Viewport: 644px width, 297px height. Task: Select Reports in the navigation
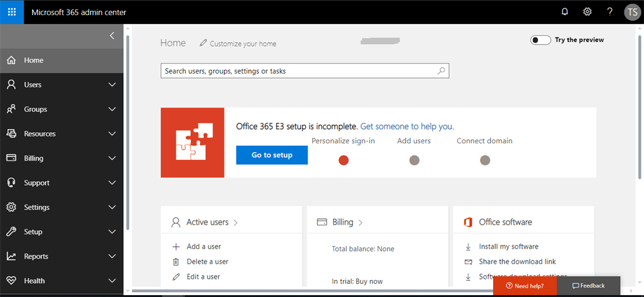coord(62,256)
